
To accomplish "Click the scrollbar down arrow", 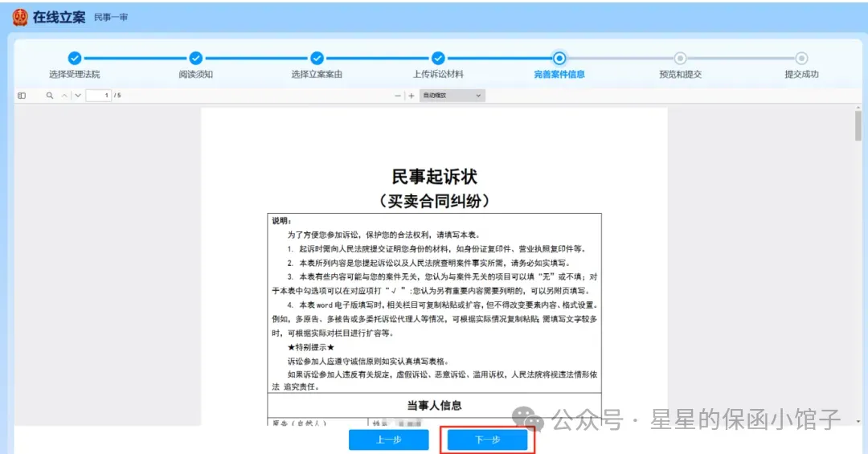I will tap(858, 422).
